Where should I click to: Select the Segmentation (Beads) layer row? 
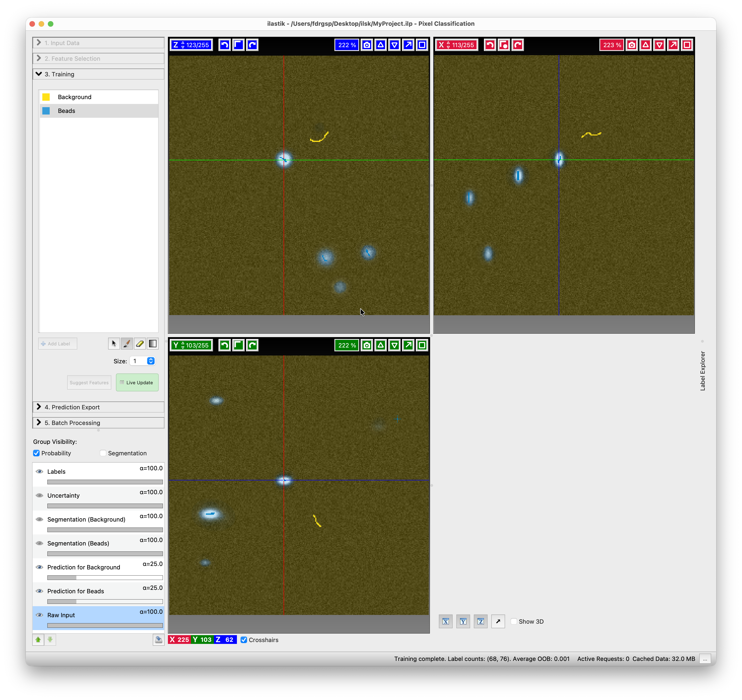pyautogui.click(x=98, y=546)
